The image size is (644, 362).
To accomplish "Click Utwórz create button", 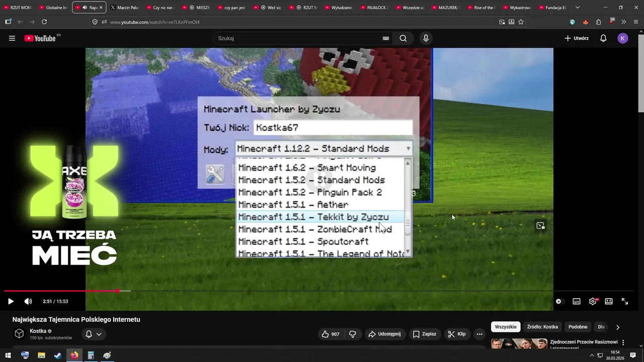I will (577, 38).
